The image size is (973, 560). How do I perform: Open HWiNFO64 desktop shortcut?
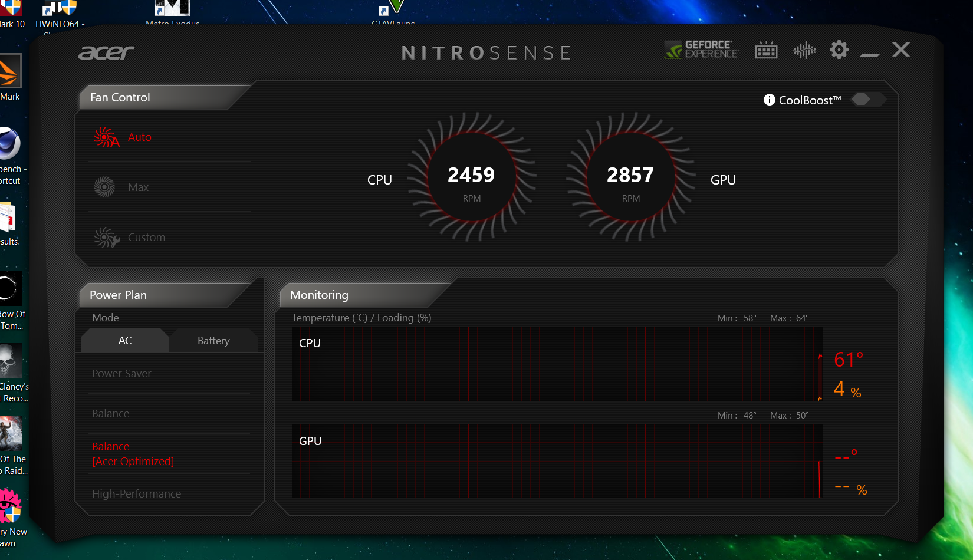pos(60,15)
